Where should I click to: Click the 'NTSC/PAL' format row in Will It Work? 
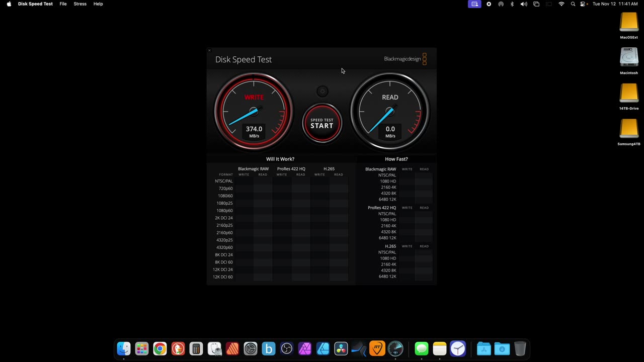tap(224, 181)
